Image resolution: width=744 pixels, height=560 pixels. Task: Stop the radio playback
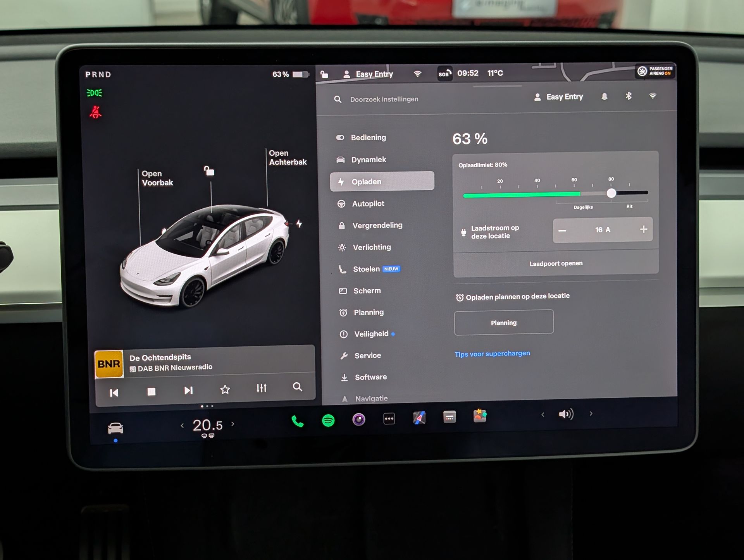pos(152,392)
